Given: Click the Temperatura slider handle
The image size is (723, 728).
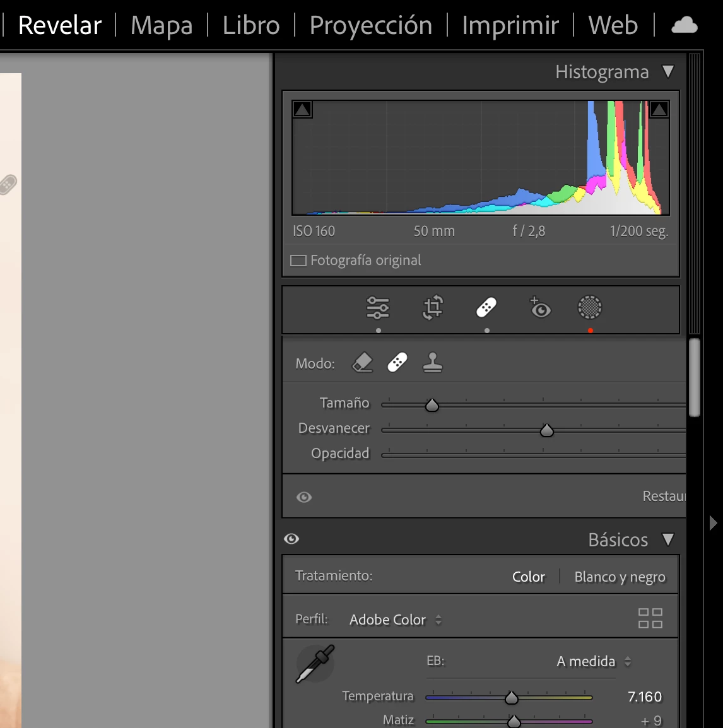Looking at the screenshot, I should pyautogui.click(x=511, y=697).
